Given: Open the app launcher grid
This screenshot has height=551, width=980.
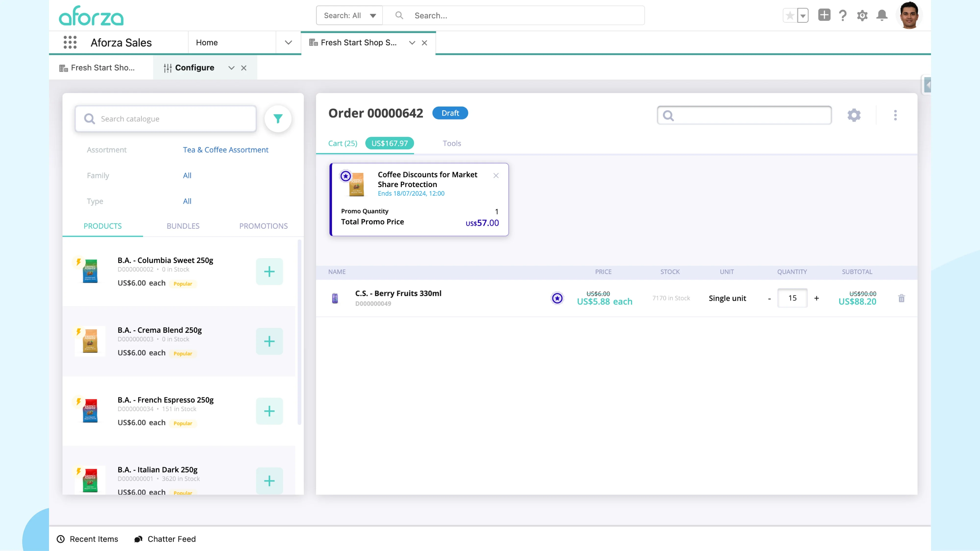Looking at the screenshot, I should 70,42.
